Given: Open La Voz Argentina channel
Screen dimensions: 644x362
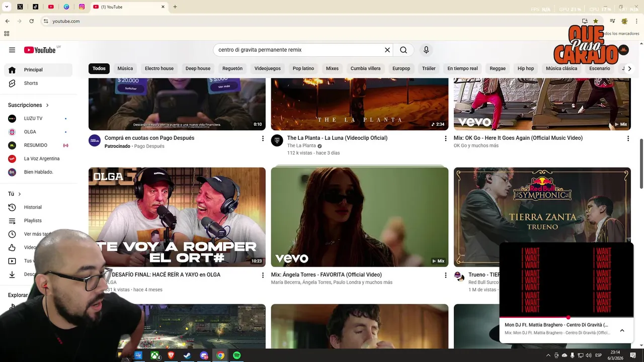Looking at the screenshot, I should [x=38, y=158].
